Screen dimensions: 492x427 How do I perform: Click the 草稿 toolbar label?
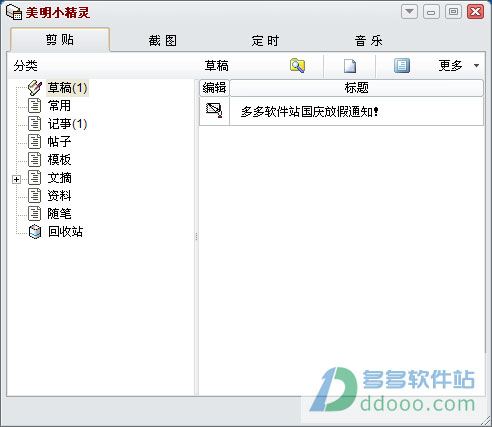[x=217, y=66]
